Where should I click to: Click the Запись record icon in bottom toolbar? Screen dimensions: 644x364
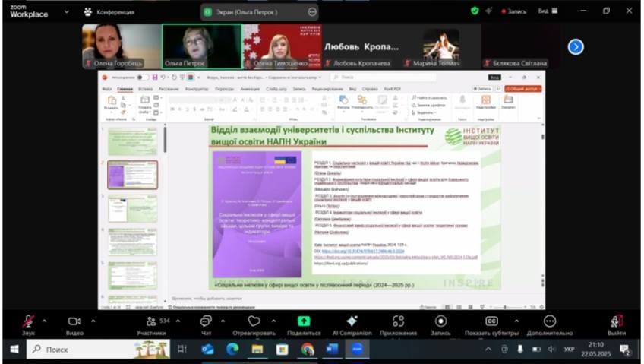[440, 321]
